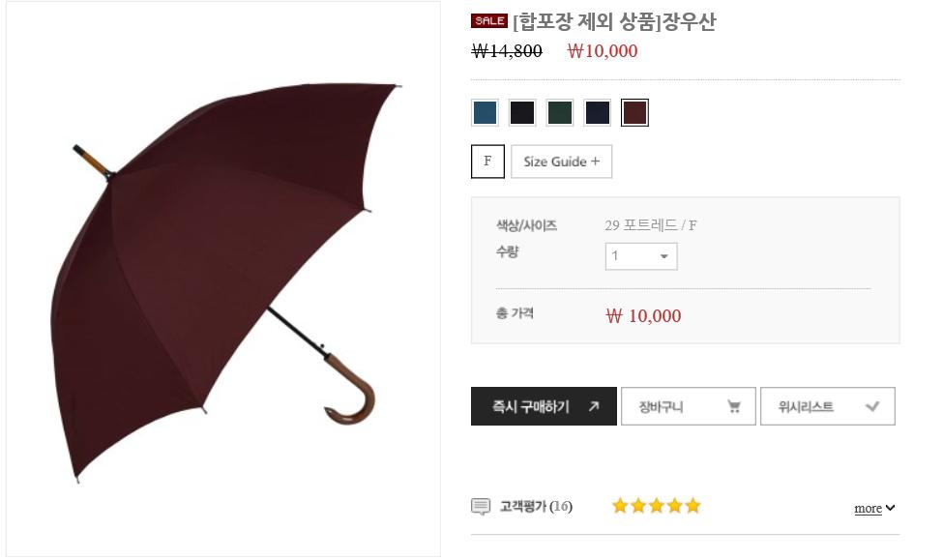The image size is (943, 560).
Task: Select size option F
Action: tap(487, 162)
